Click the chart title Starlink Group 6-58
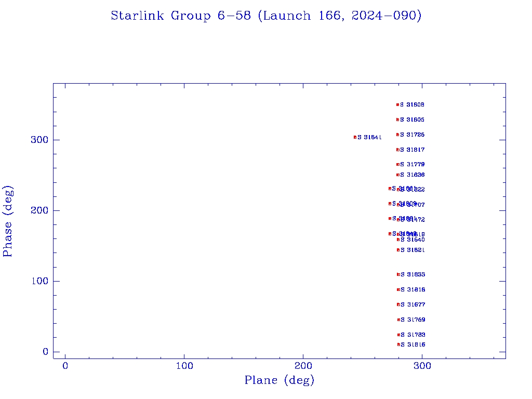The image size is (532, 399). tap(266, 16)
